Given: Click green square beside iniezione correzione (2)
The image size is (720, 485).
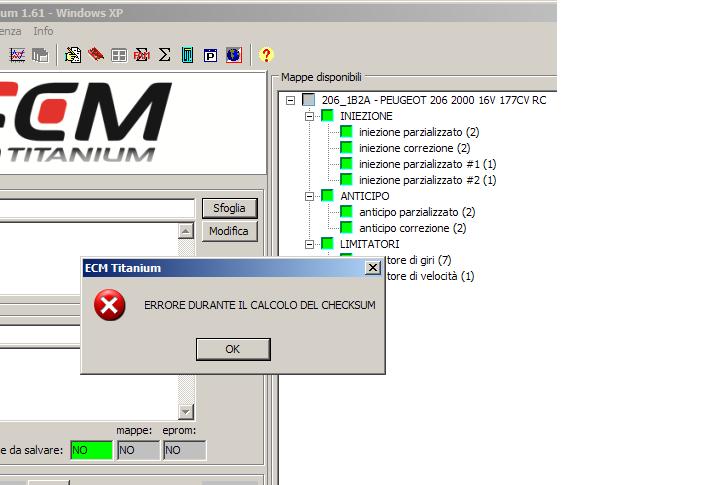Looking at the screenshot, I should point(346,148).
